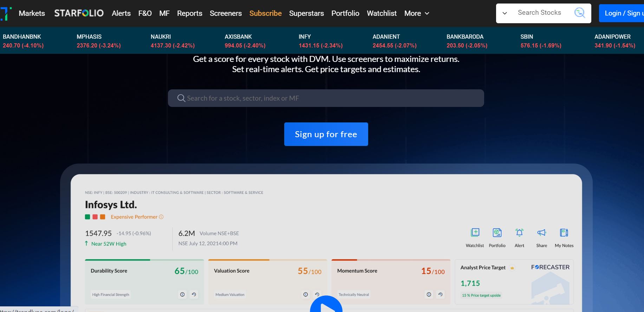Open NAUKRI ticker quote
The height and width of the screenshot is (312, 644).
pos(173,41)
